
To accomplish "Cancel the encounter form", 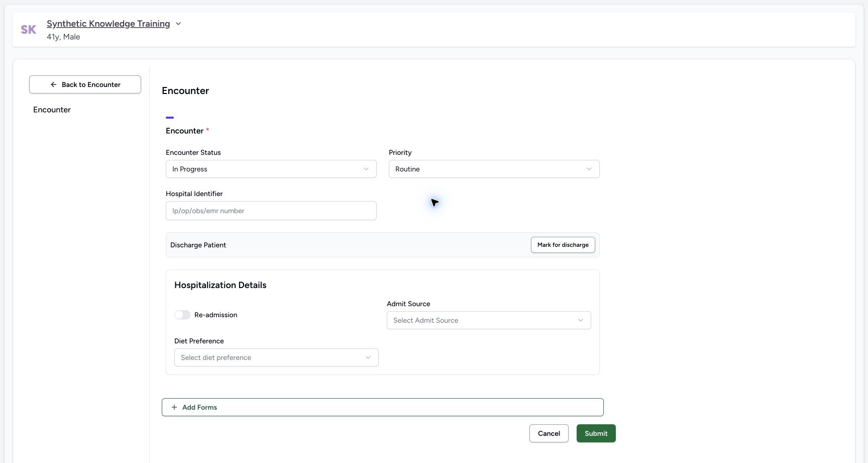I will [x=549, y=433].
